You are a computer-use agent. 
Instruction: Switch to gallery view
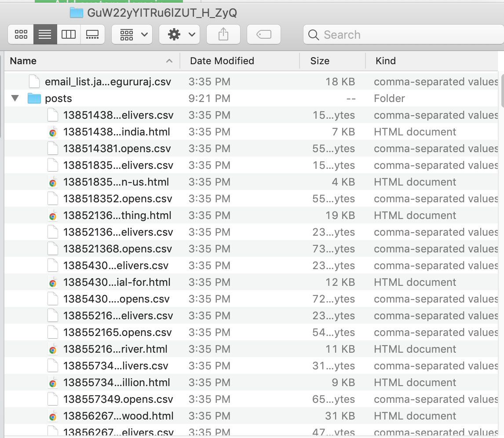coord(92,34)
